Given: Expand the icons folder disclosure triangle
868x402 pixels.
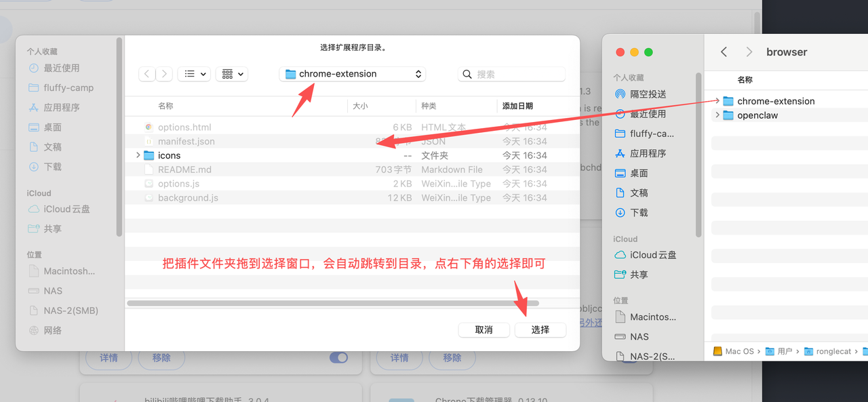Looking at the screenshot, I should pyautogui.click(x=138, y=155).
